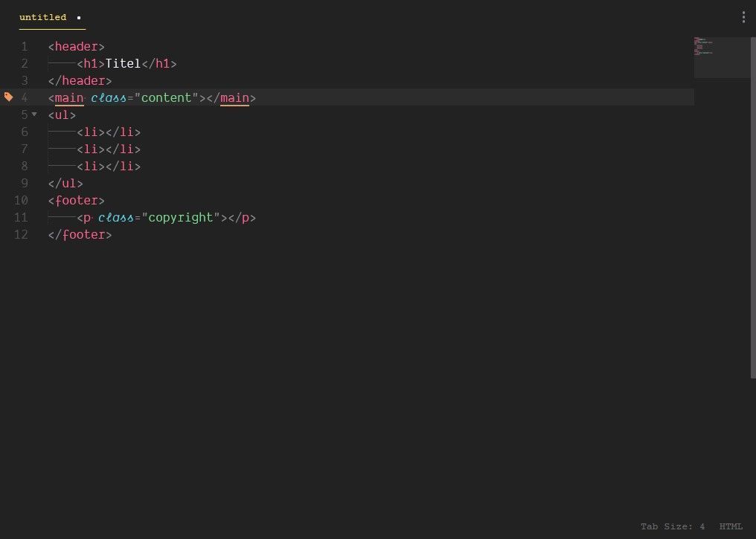Click the li element on line 7
Image resolution: width=756 pixels, height=539 pixels.
coord(109,149)
